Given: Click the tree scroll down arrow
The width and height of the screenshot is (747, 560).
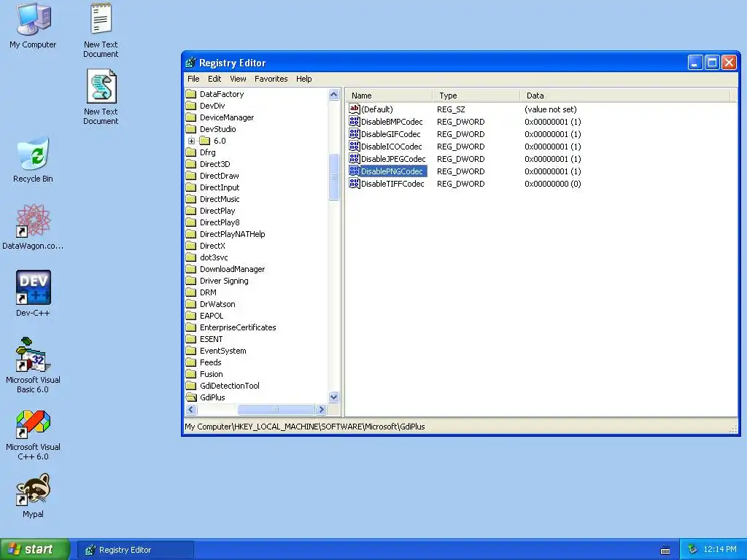Looking at the screenshot, I should point(334,397).
